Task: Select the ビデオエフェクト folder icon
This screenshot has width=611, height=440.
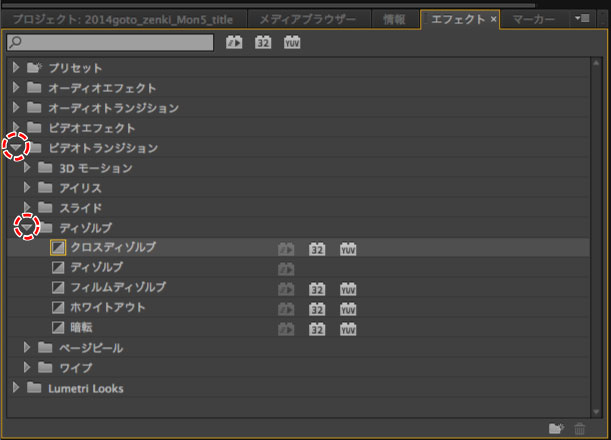Action: (34, 127)
